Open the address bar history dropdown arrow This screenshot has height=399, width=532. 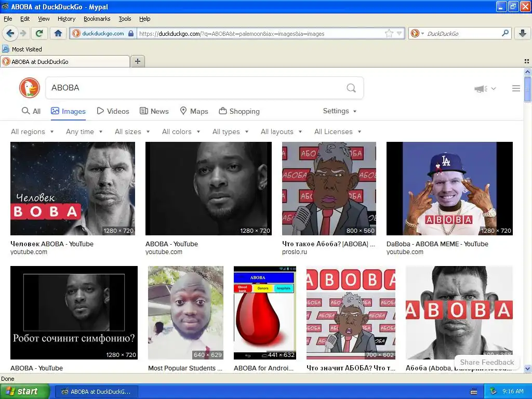tap(400, 33)
